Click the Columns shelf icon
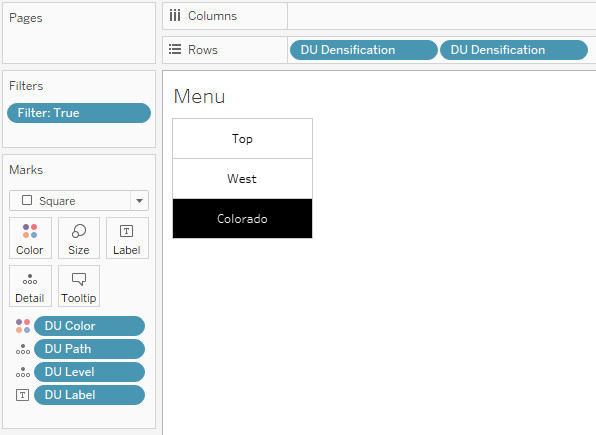The height and width of the screenshot is (435, 596). point(175,16)
